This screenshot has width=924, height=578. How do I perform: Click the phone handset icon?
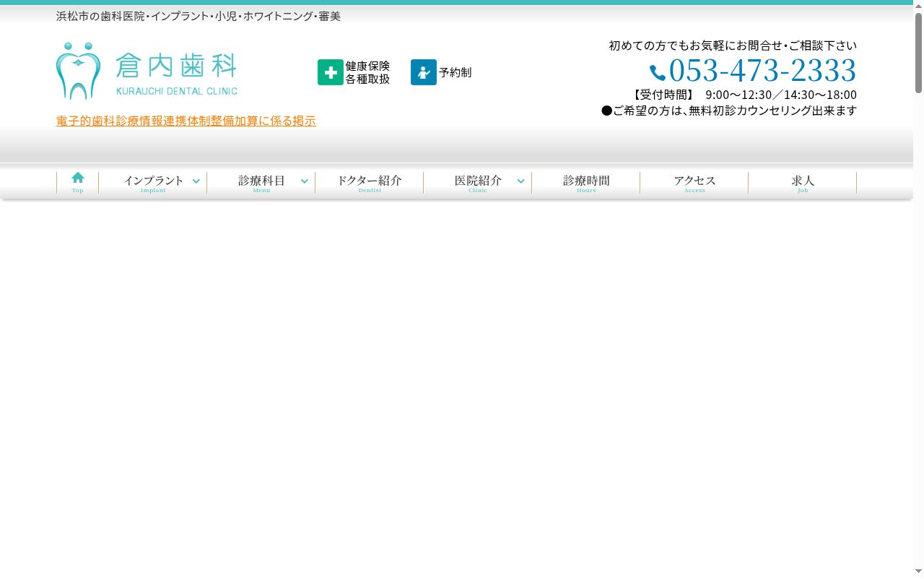658,73
